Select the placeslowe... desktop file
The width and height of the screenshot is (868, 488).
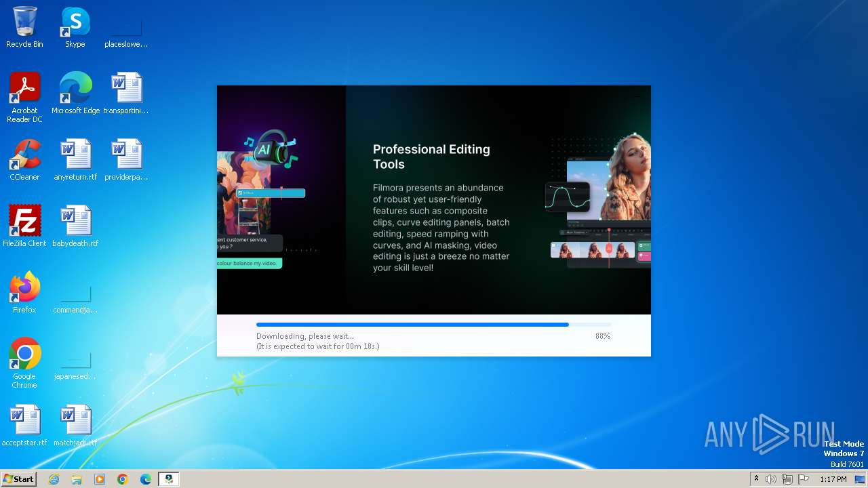point(126,27)
